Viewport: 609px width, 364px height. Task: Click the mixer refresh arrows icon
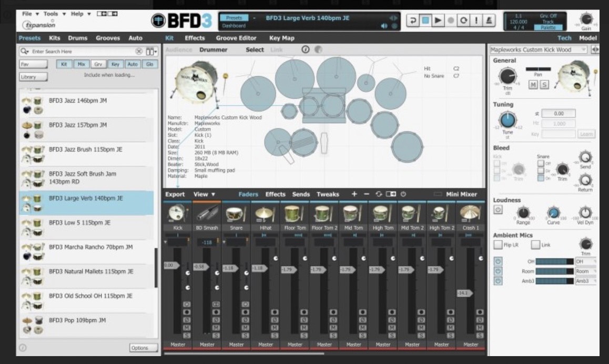click(x=379, y=194)
